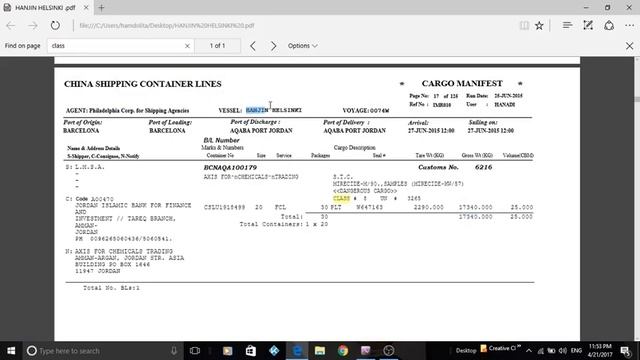This screenshot has width=640, height=360.
Task: Go back using the browser back arrow
Action: point(11,26)
